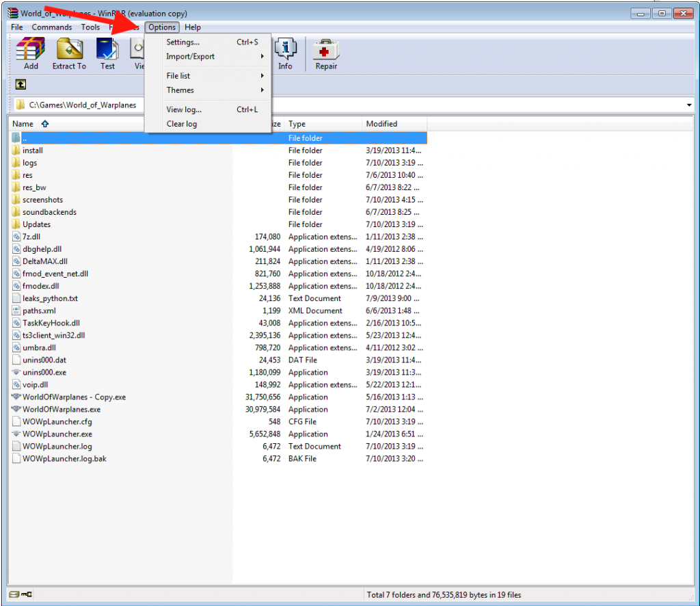Go up one folder level icon
700x606 pixels.
coord(21,84)
